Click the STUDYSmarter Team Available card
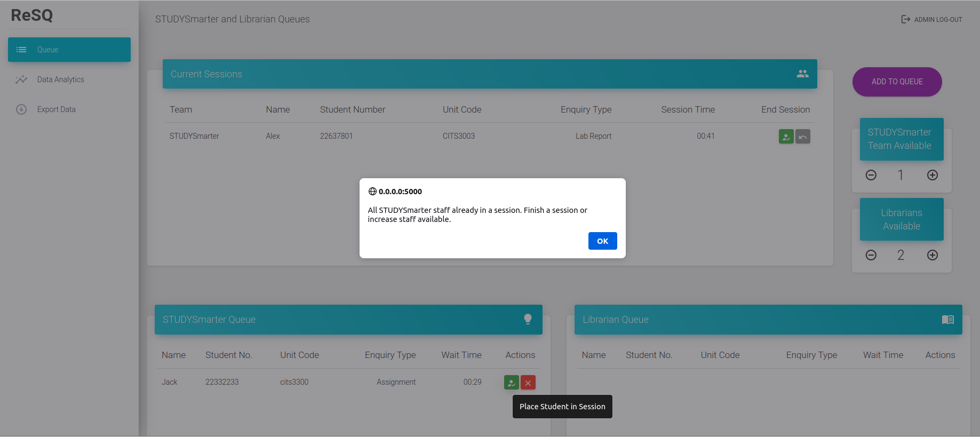 tap(901, 139)
